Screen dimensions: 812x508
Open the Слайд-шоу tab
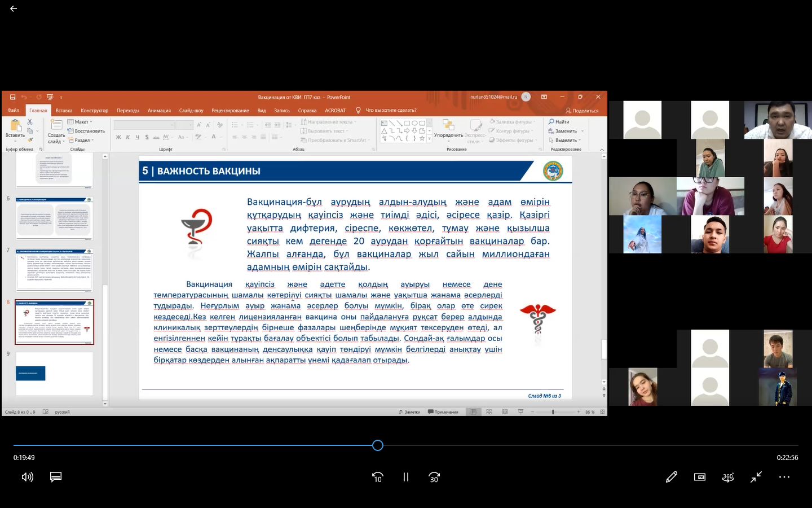(x=191, y=111)
